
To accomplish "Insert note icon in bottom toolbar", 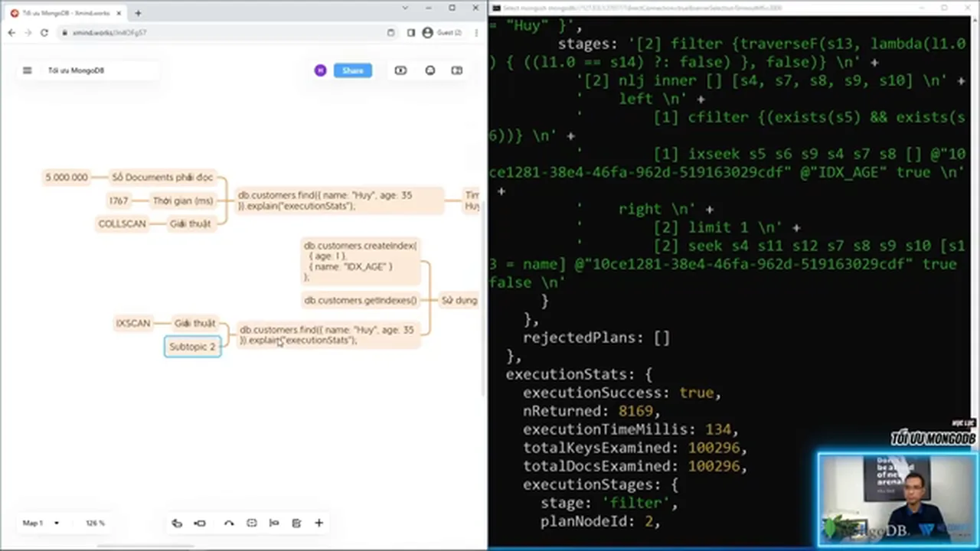I will point(296,523).
